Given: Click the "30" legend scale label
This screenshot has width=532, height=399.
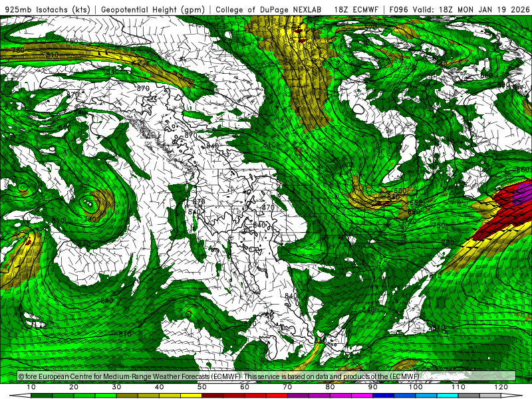Looking at the screenshot, I should [x=116, y=387].
